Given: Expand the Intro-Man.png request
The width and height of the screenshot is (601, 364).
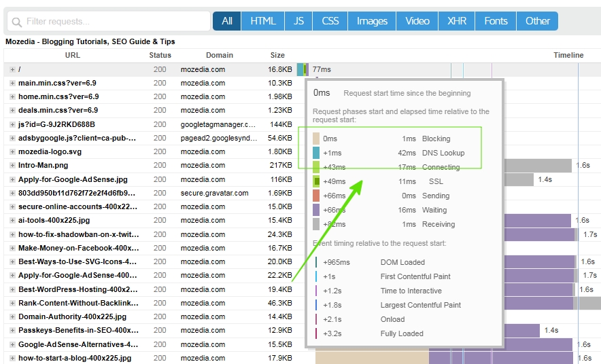Looking at the screenshot, I should coord(12,165).
